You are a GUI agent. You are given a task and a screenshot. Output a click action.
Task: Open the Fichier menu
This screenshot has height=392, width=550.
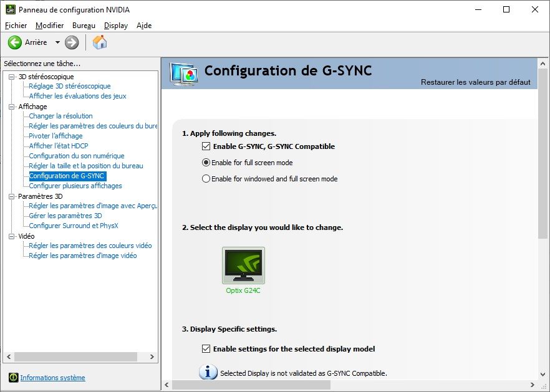pos(16,26)
